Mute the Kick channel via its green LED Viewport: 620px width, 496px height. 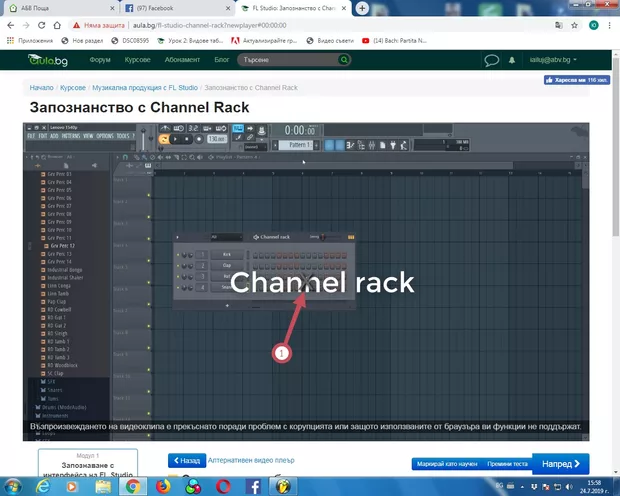point(178,255)
